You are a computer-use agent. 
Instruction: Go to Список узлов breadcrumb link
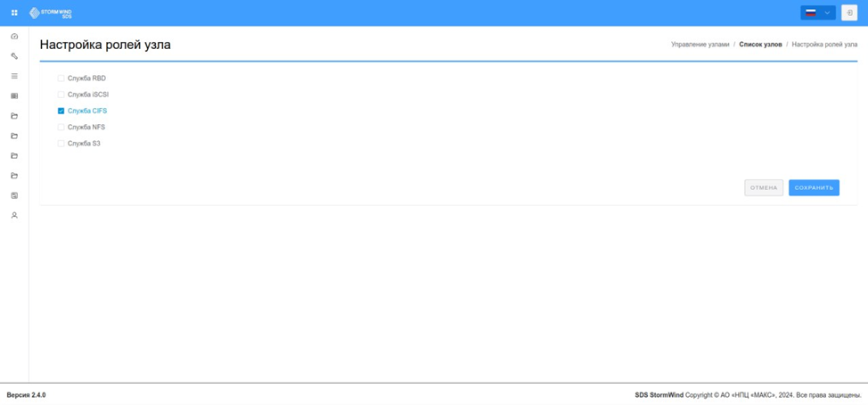[760, 45]
